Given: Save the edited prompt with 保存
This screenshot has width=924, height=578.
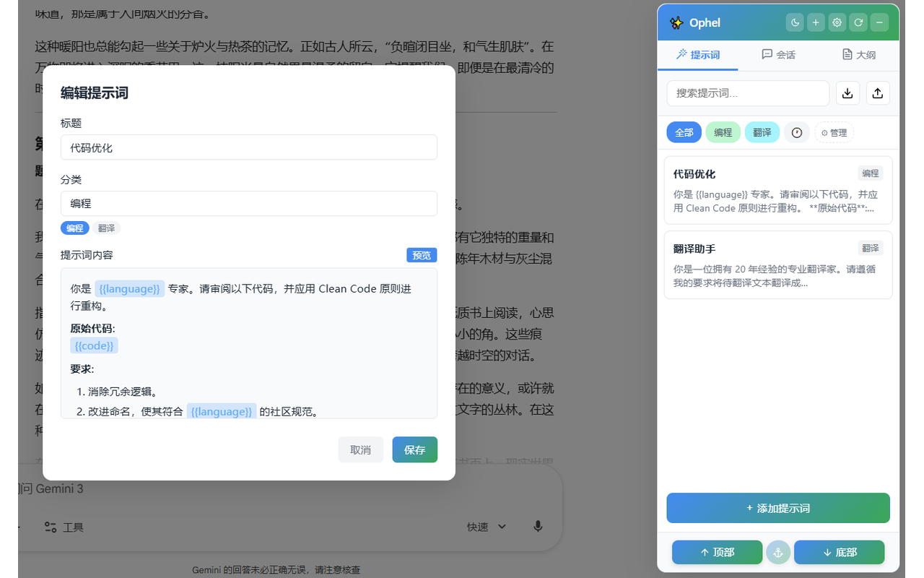Looking at the screenshot, I should click(x=414, y=449).
